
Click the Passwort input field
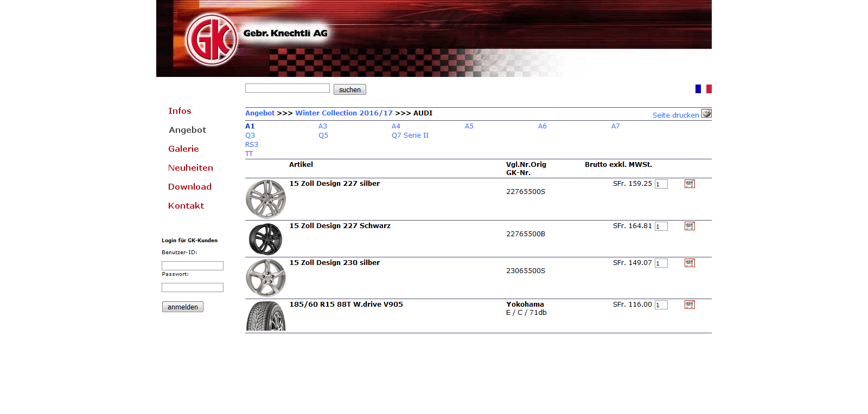(192, 288)
